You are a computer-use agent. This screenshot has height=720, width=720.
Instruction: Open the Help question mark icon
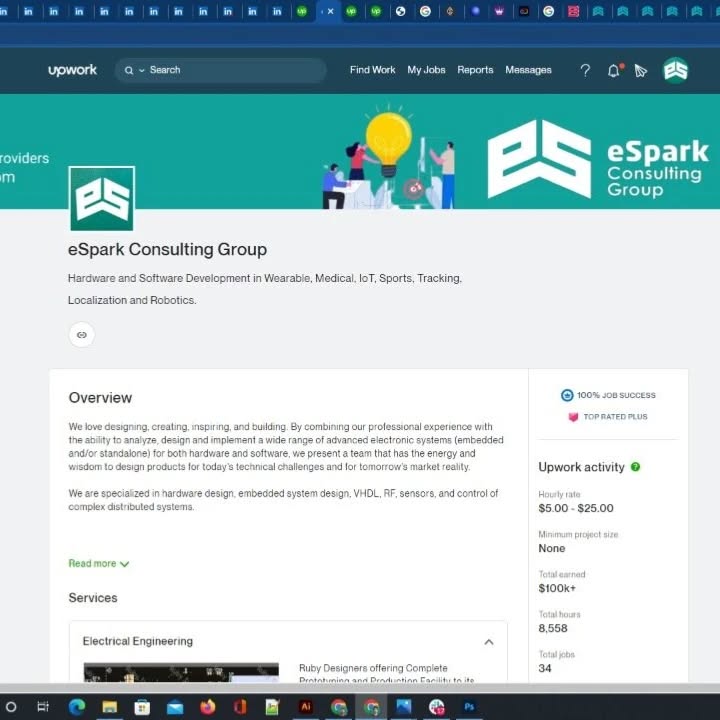tap(585, 70)
